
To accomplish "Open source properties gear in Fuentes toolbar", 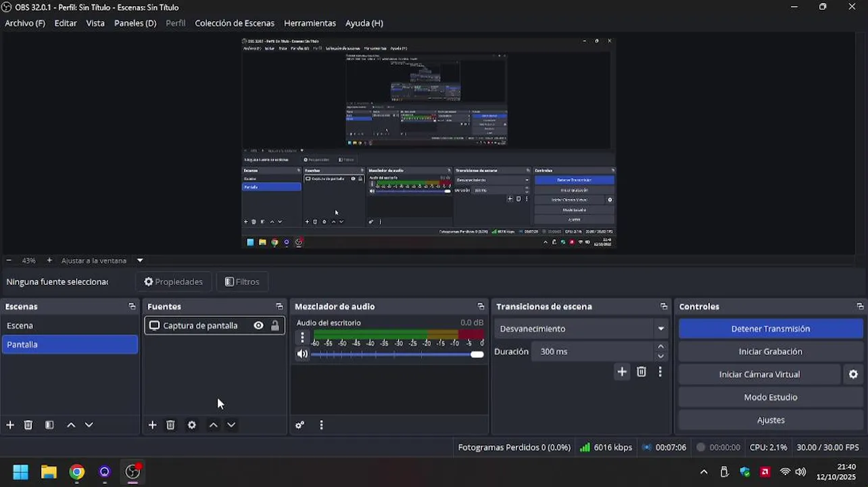I will (192, 425).
